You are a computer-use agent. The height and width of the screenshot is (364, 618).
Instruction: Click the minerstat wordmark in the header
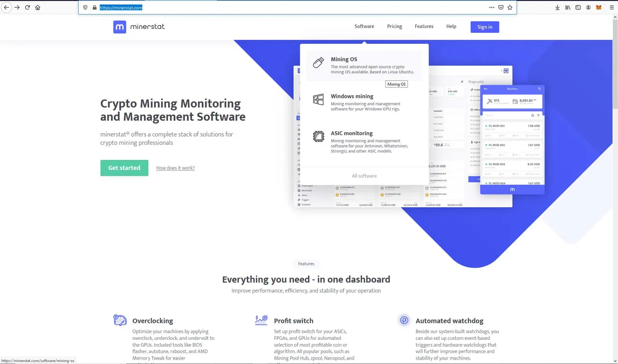tap(147, 27)
